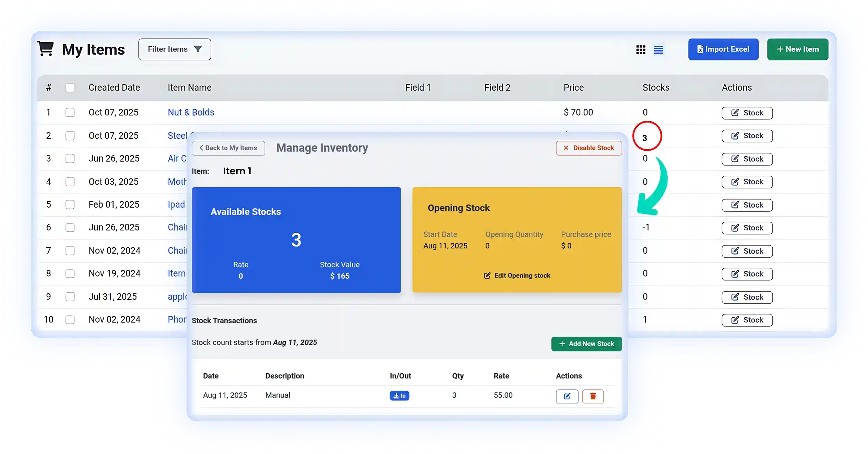Screen dimensions: 868x454
Task: Click the shopping cart icon beside My Items
Action: click(46, 48)
